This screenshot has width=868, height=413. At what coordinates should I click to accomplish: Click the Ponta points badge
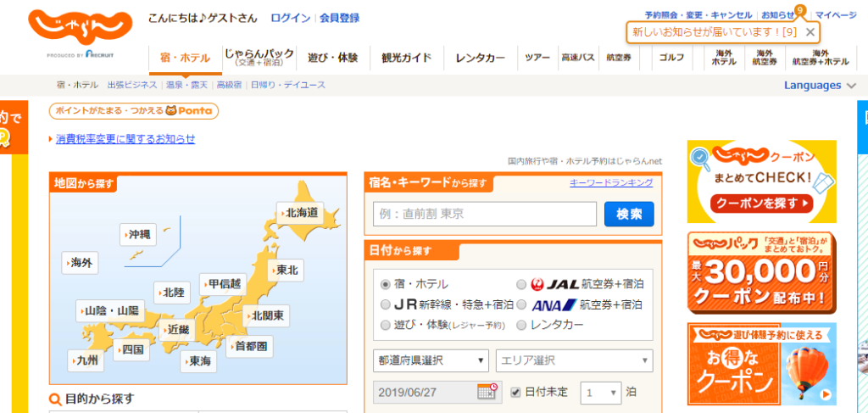[x=134, y=111]
